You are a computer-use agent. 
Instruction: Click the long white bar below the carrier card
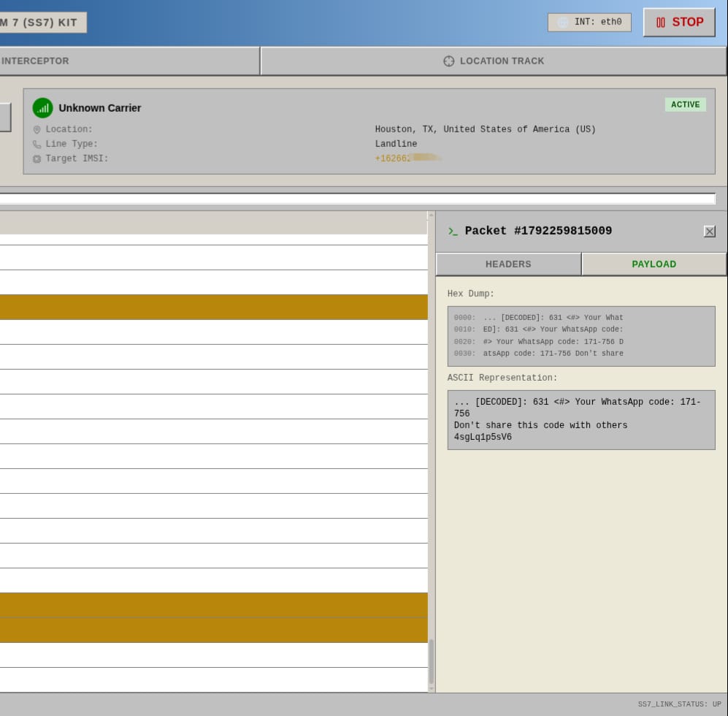tap(358, 199)
